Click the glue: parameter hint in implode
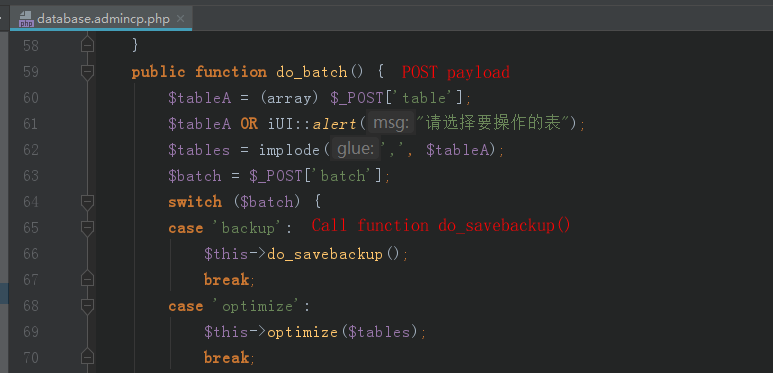 (355, 149)
